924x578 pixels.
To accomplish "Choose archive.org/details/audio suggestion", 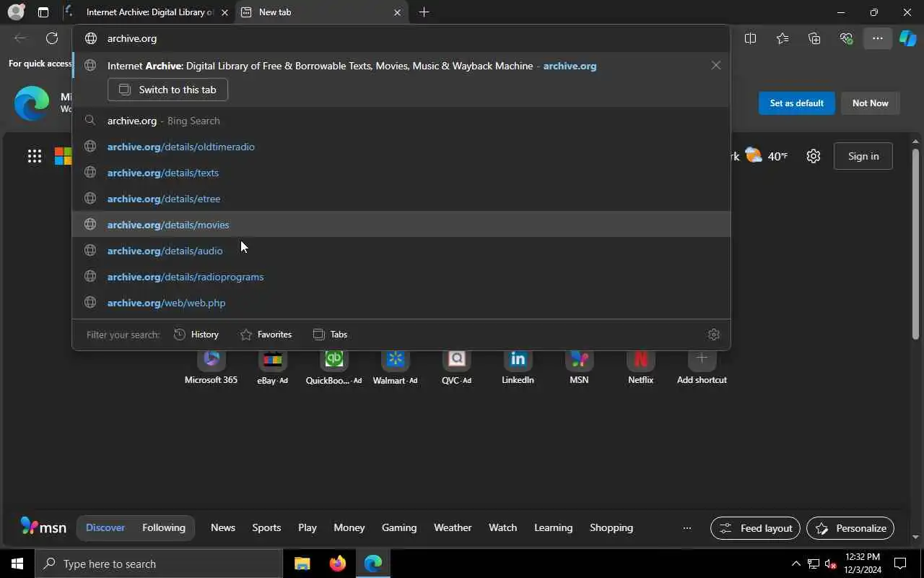I will (x=401, y=251).
